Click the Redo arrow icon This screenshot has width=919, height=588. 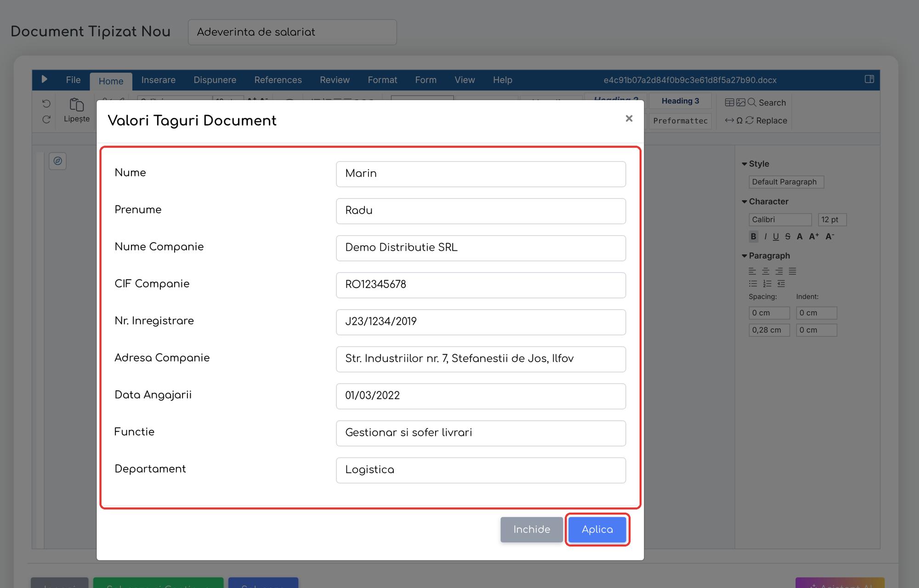click(x=46, y=119)
